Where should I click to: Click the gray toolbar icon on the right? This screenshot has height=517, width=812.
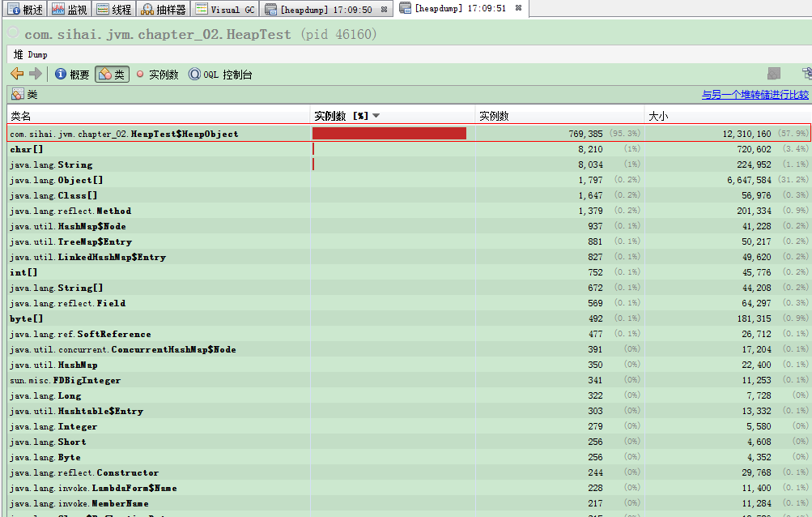(x=774, y=74)
